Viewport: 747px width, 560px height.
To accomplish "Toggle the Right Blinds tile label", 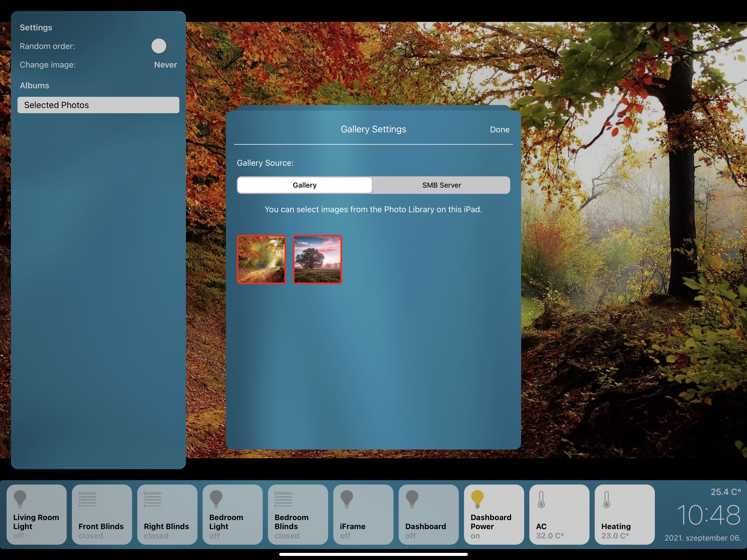I will tap(167, 526).
